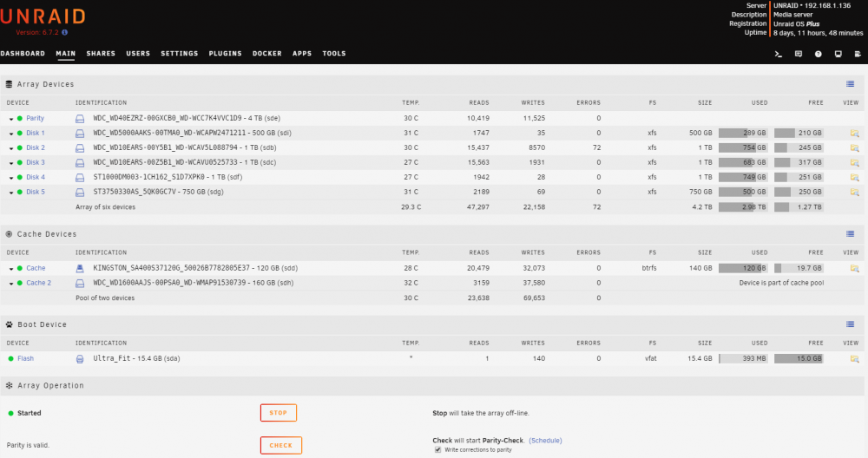The height and width of the screenshot is (458, 868).
Task: Click Flash free space bar 15.0 GB
Action: pos(799,359)
